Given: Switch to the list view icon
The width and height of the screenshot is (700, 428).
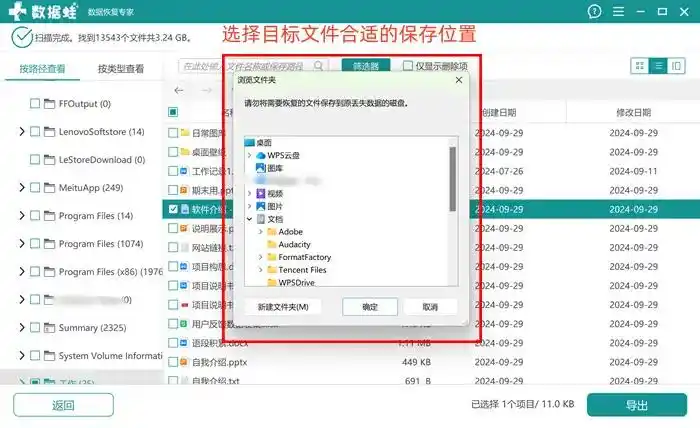Looking at the screenshot, I should pos(658,66).
